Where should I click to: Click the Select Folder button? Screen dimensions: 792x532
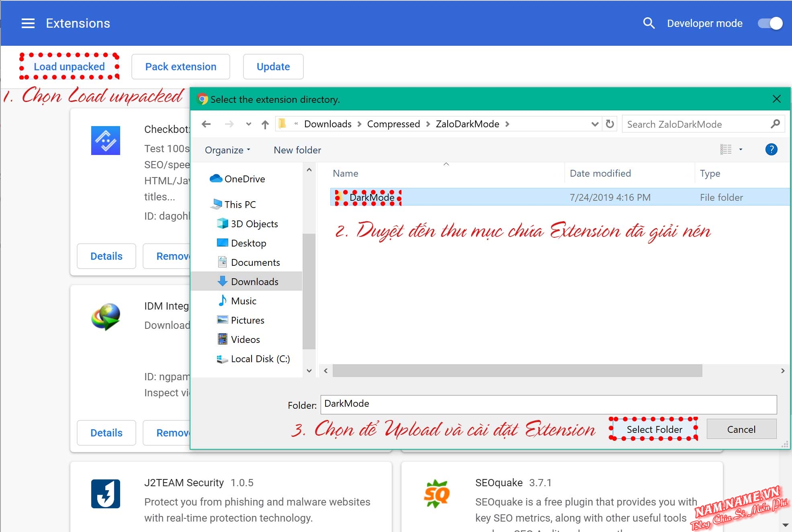653,429
